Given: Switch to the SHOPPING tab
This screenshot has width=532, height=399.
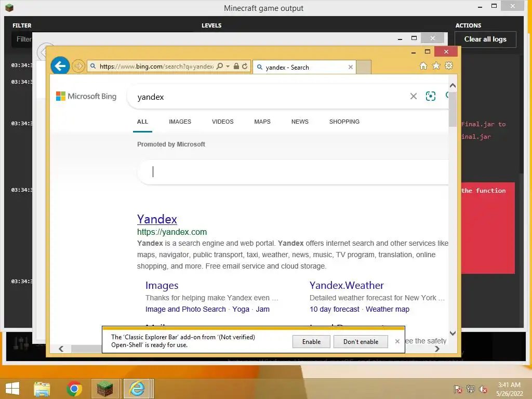Looking at the screenshot, I should 344,122.
